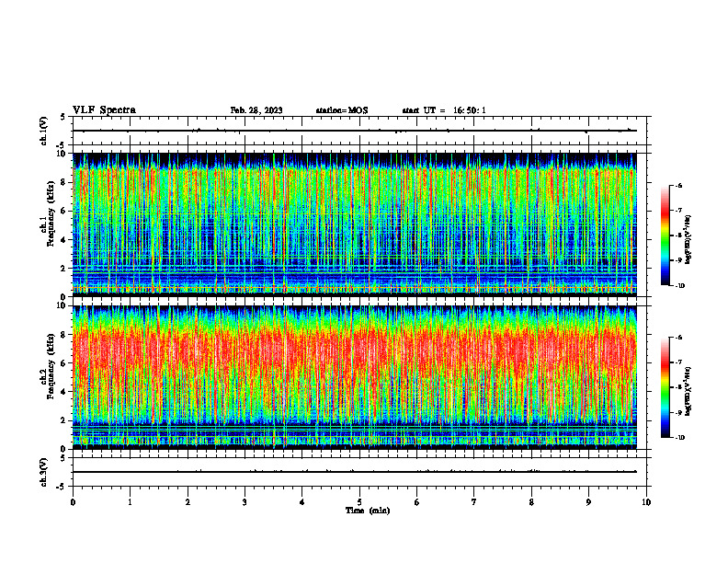Screen dimensions: 728x563
Task: Click the ch.2 colorbar "log(PSD)" unit label
Action: [688, 391]
